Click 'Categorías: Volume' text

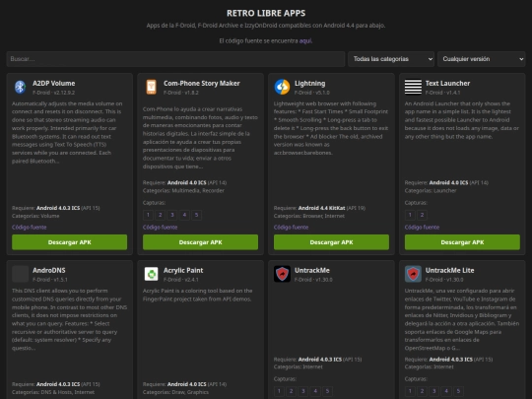click(x=35, y=216)
